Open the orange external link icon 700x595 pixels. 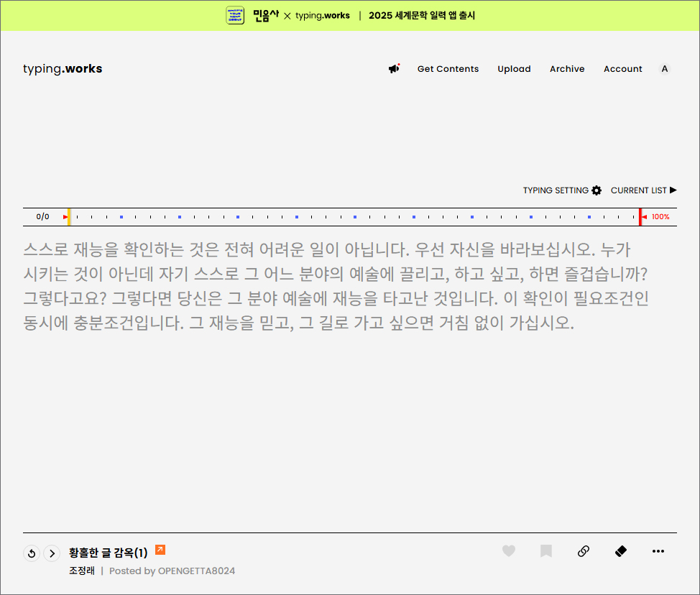pyautogui.click(x=160, y=550)
